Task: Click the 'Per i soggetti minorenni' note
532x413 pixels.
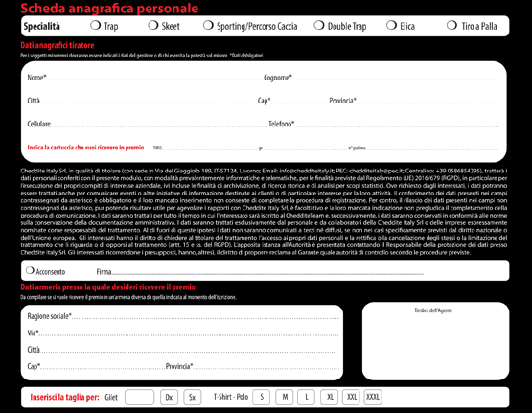Action: pyautogui.click(x=142, y=56)
